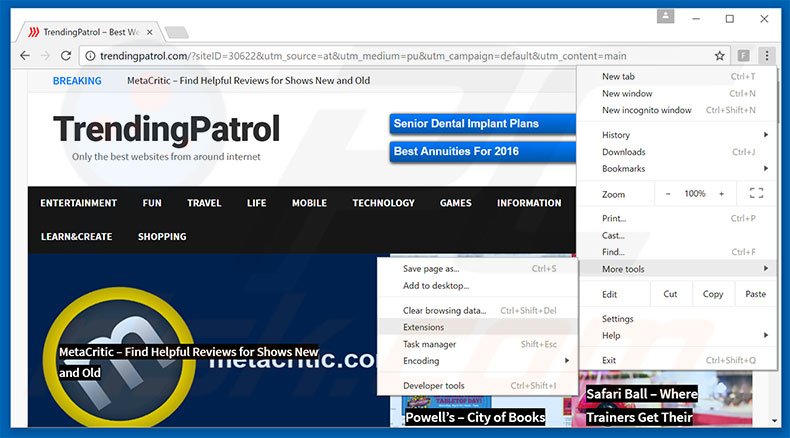Click Cut in the Edit row

click(x=670, y=294)
